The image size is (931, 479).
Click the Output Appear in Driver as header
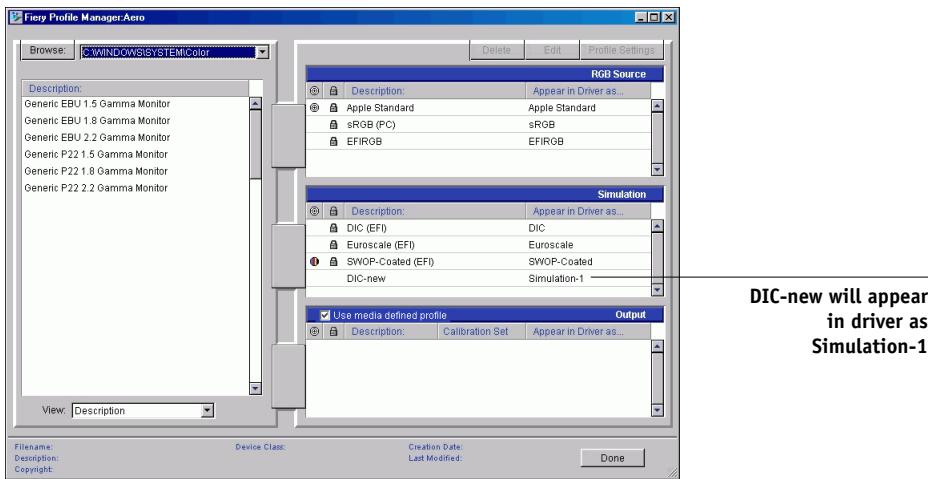(588, 332)
